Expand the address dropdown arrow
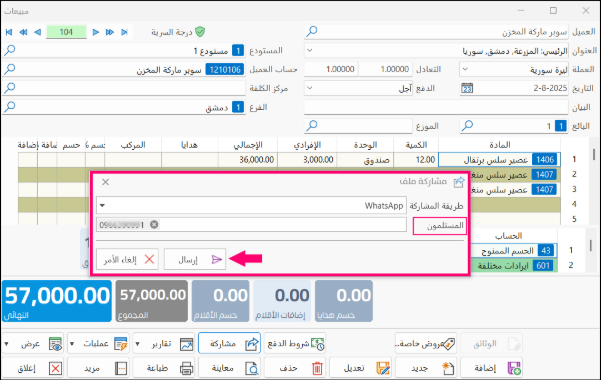The width and height of the screenshot is (601, 380). pos(310,50)
